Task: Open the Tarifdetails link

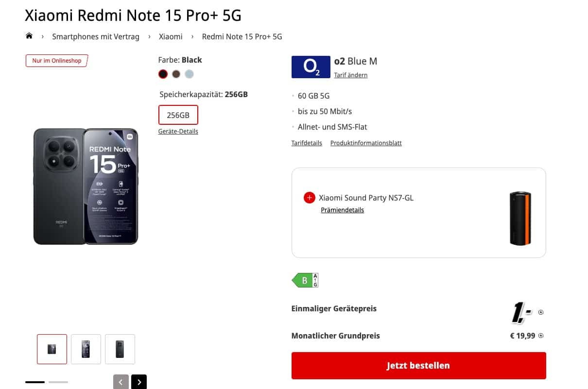Action: pyautogui.click(x=307, y=143)
